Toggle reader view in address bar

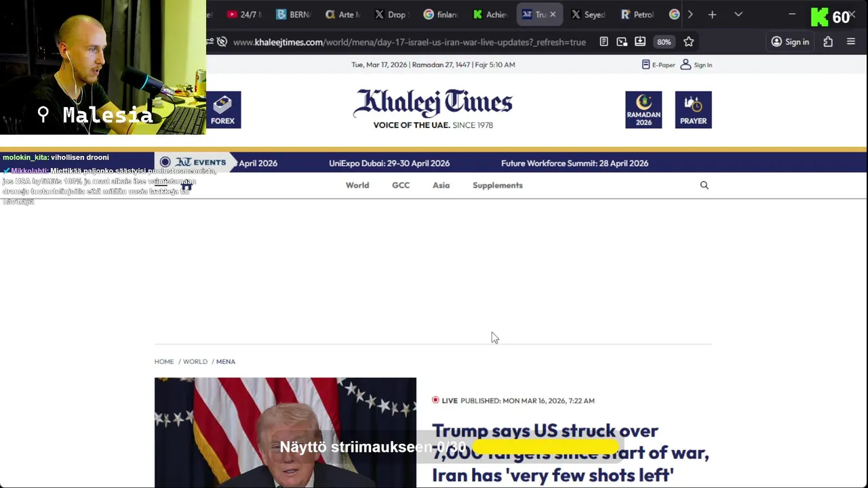604,42
